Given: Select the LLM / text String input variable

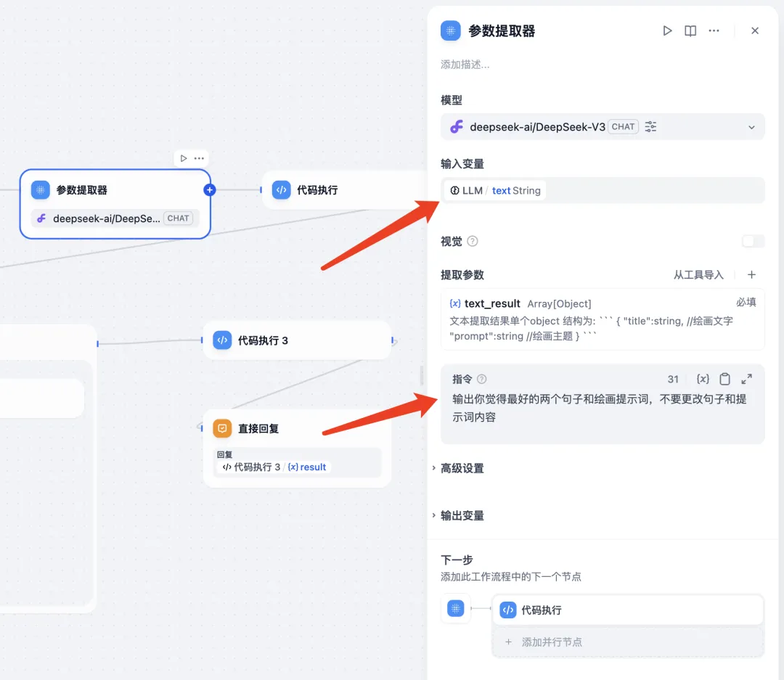Looking at the screenshot, I should pyautogui.click(x=496, y=190).
